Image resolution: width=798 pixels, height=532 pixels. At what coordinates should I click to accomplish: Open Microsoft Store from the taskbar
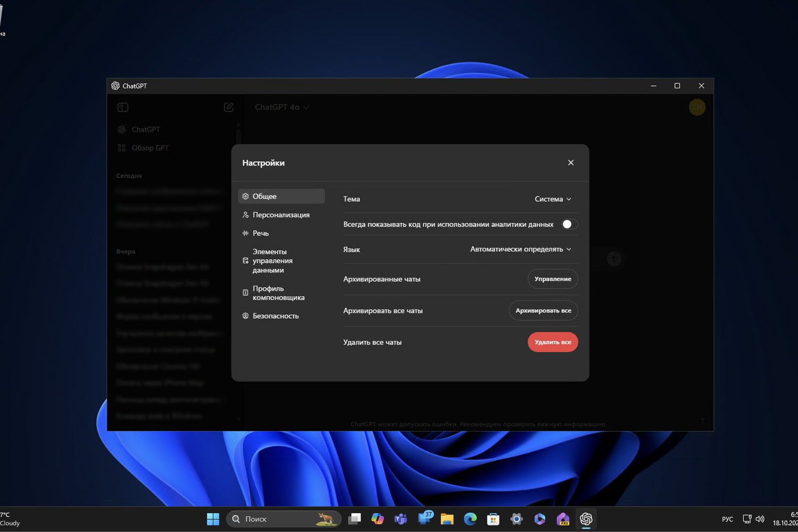click(x=493, y=519)
